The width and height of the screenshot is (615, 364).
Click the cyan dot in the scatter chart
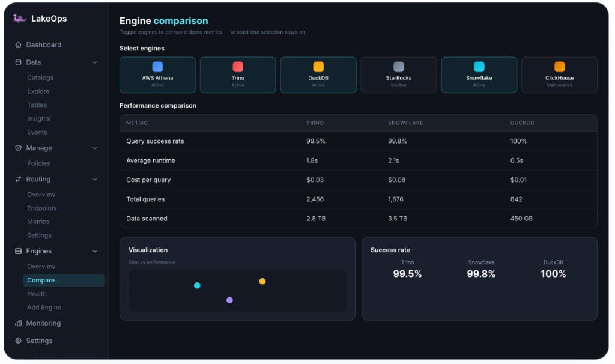[197, 285]
